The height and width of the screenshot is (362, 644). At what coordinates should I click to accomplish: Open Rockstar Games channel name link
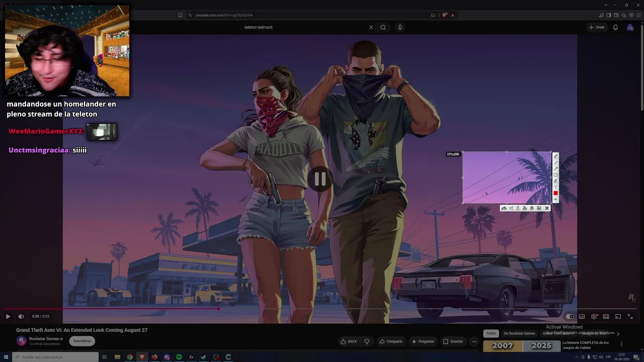tap(45, 339)
